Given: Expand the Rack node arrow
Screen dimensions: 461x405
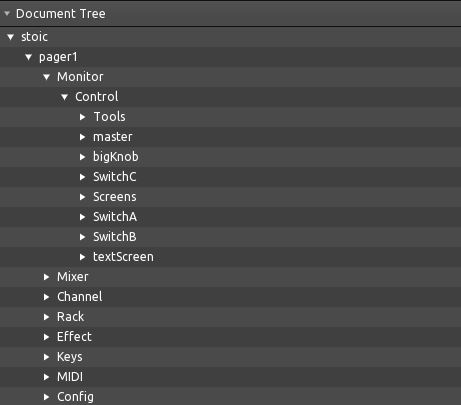Looking at the screenshot, I should pyautogui.click(x=47, y=317).
